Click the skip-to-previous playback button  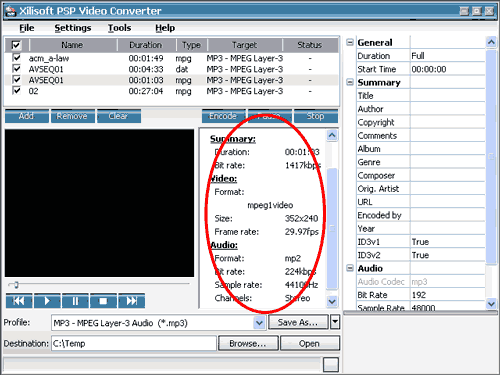coord(19,301)
